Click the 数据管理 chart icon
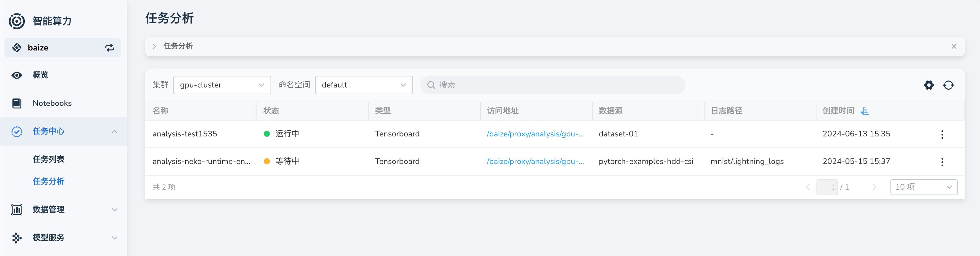Image resolution: width=980 pixels, height=256 pixels. pos(17,210)
